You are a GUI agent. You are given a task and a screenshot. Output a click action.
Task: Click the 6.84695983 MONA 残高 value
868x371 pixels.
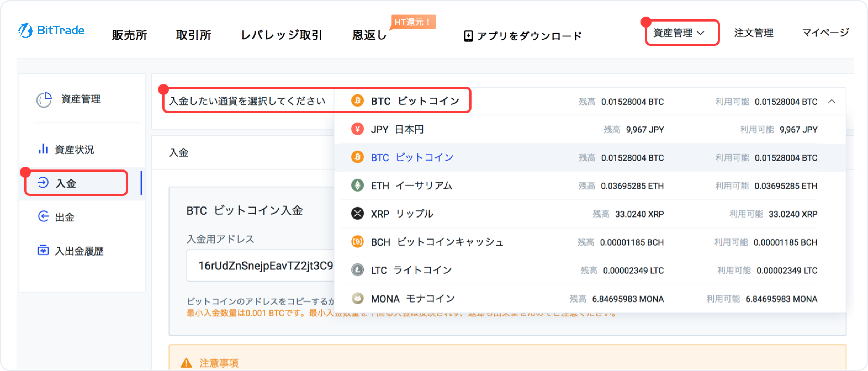click(x=628, y=299)
